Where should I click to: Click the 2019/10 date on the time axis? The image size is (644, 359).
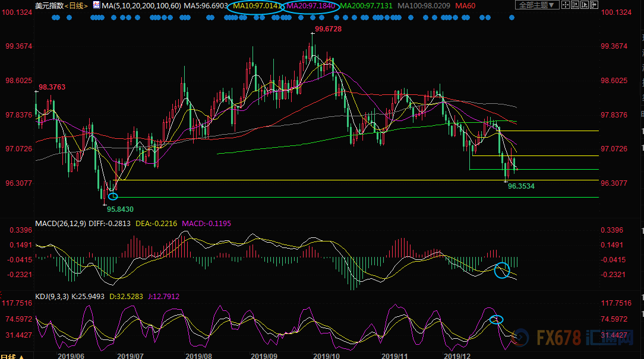(x=328, y=356)
